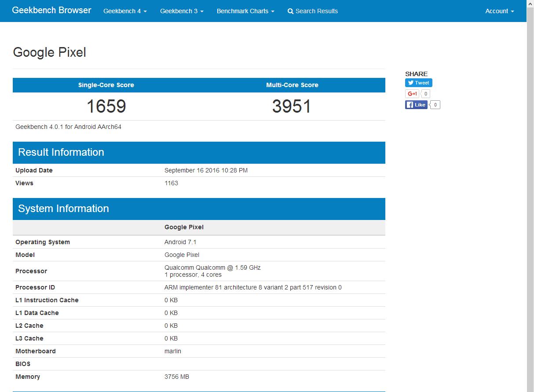534x392 pixels.
Task: Click the vertical page scrollbar
Action: point(530,196)
